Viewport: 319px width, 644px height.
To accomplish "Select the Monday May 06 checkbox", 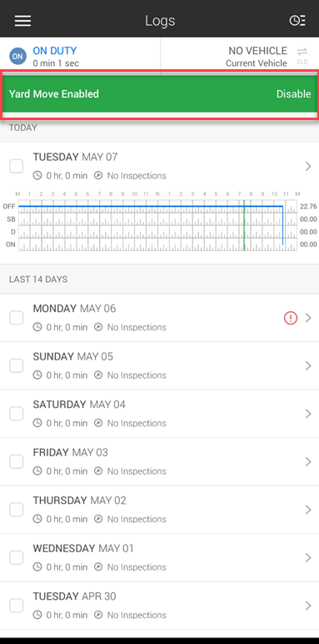I will (17, 318).
